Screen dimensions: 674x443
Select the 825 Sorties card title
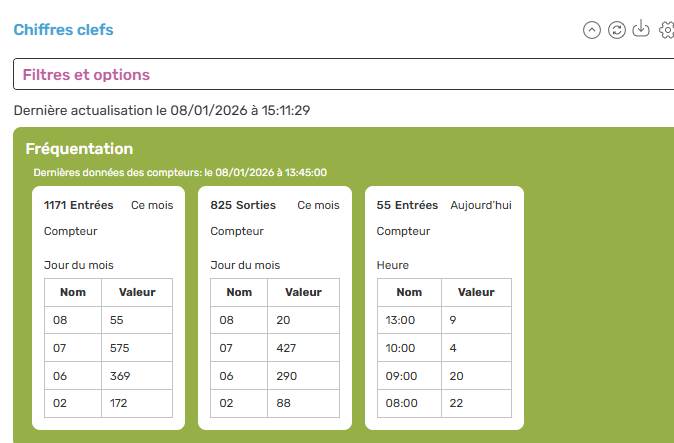point(244,205)
